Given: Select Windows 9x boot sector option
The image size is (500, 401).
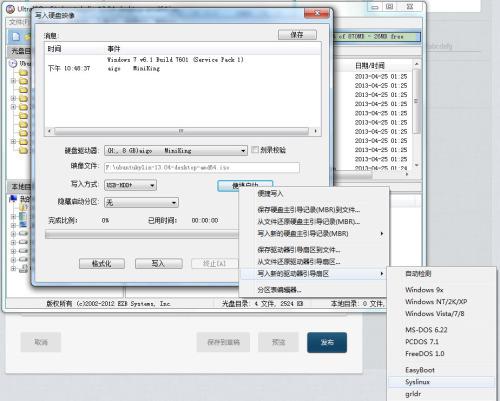Looking at the screenshot, I should point(424,290).
